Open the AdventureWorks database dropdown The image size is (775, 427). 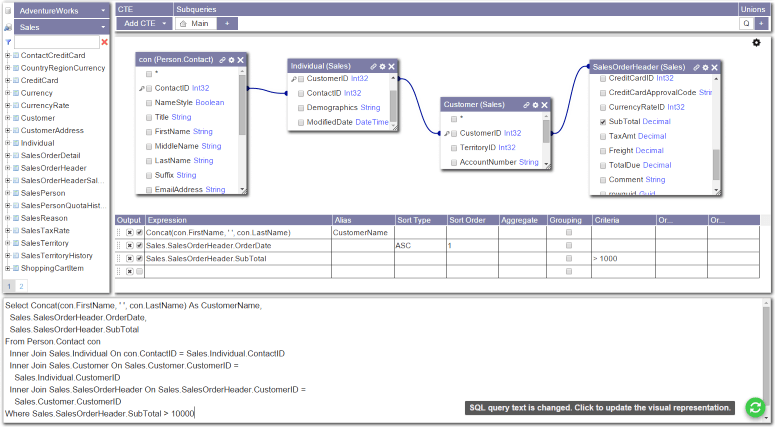tap(61, 10)
